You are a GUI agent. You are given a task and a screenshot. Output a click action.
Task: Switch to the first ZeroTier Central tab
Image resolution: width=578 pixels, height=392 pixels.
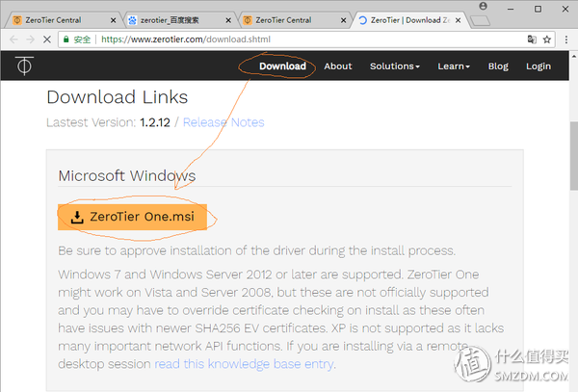click(63, 20)
